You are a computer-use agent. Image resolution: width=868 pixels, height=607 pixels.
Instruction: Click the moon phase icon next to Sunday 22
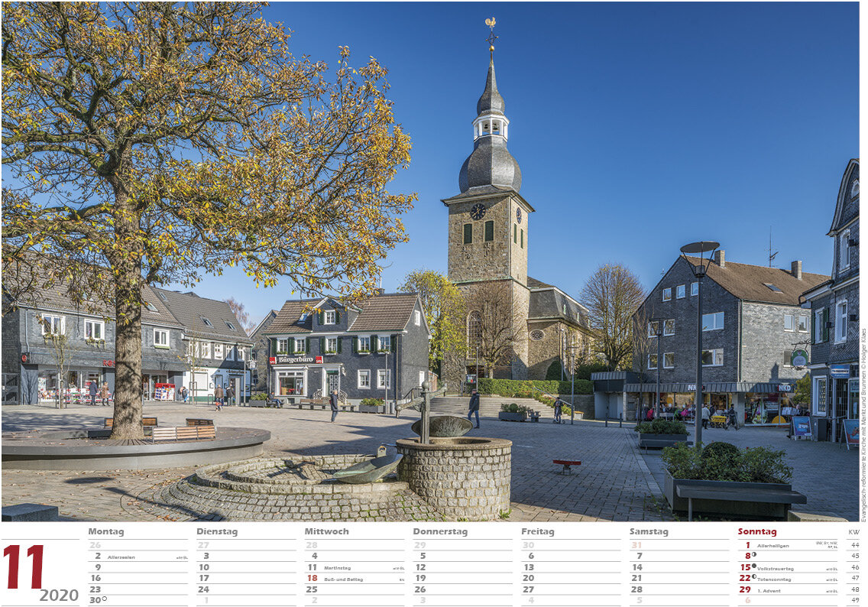tap(753, 577)
